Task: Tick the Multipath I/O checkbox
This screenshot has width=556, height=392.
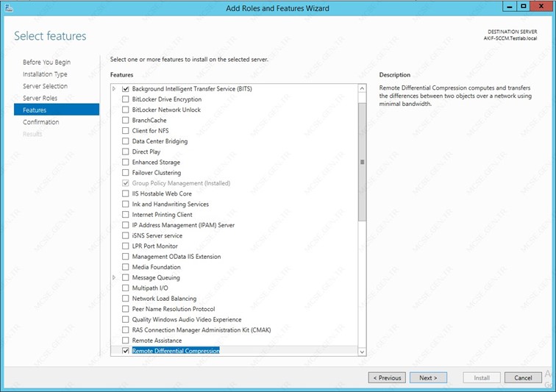Action: [x=125, y=288]
